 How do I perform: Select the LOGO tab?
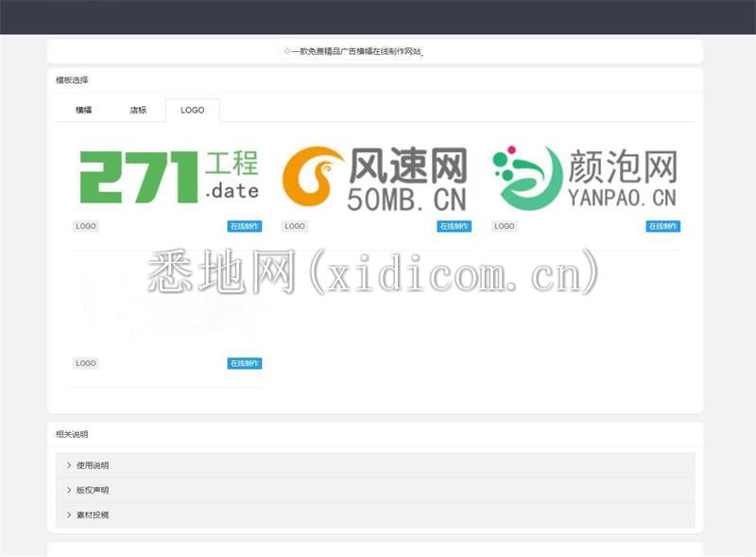click(193, 110)
